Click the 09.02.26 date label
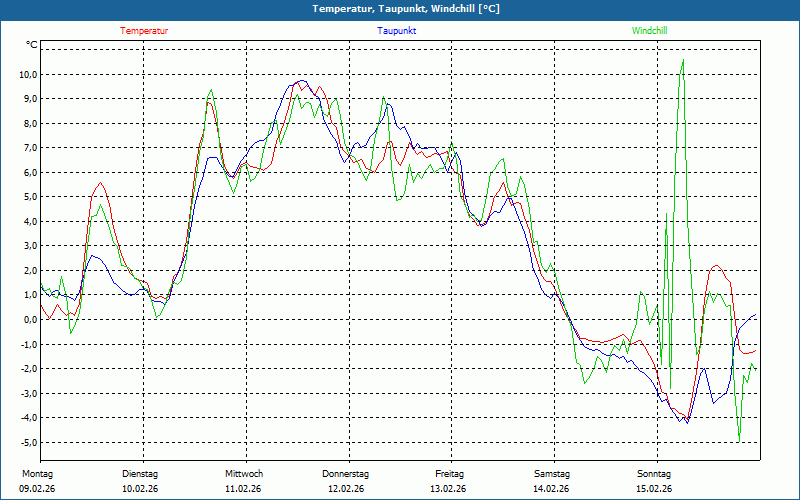Screen dimensions: 800x500 (x=37, y=489)
